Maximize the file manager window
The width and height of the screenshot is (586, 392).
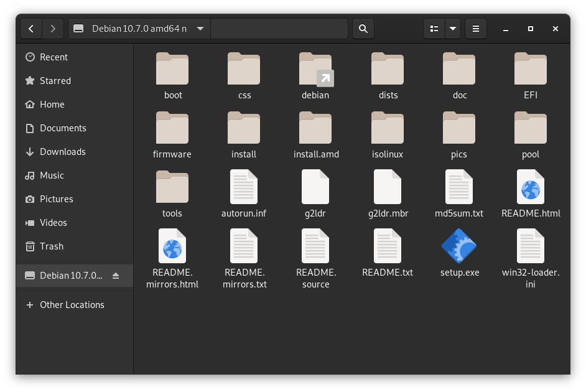pyautogui.click(x=530, y=29)
